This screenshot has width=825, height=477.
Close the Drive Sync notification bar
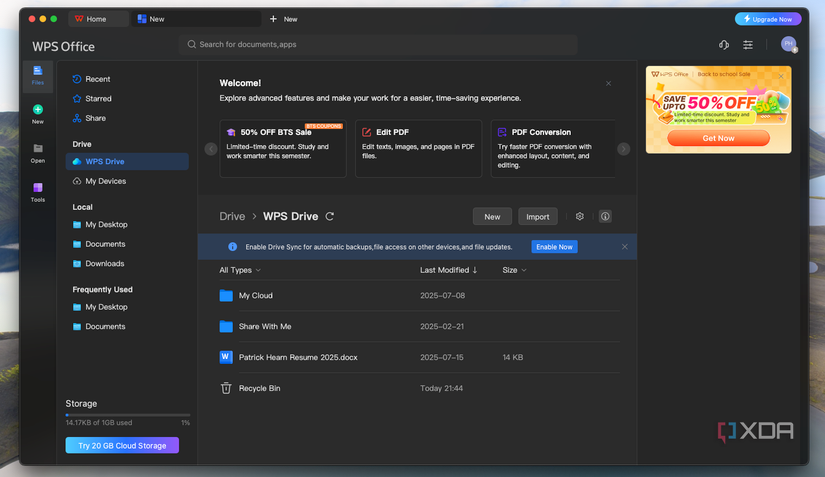625,247
